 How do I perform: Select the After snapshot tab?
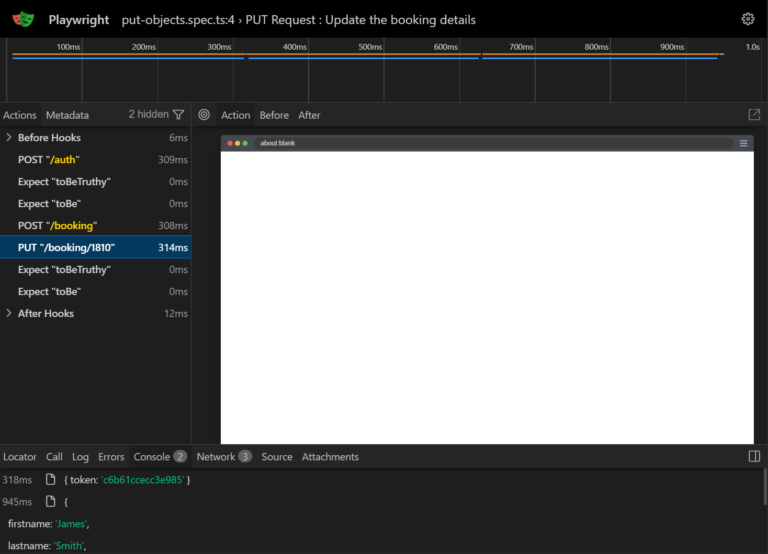(x=309, y=115)
